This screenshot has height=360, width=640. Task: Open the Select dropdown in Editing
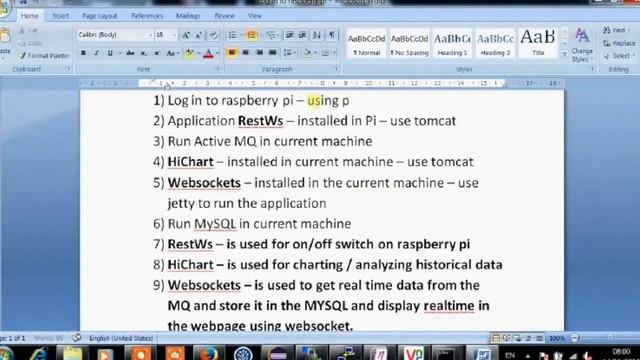tap(618, 56)
